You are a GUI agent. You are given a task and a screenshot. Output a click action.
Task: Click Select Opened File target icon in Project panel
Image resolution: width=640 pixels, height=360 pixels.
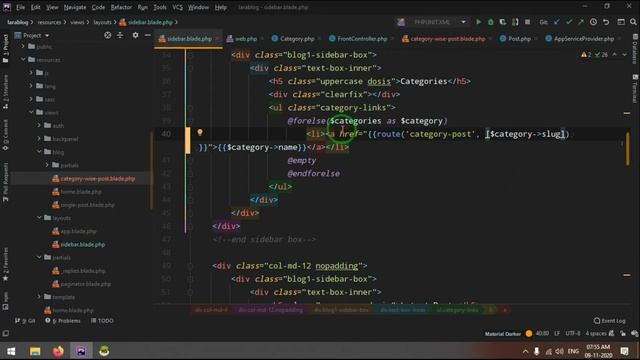107,36
